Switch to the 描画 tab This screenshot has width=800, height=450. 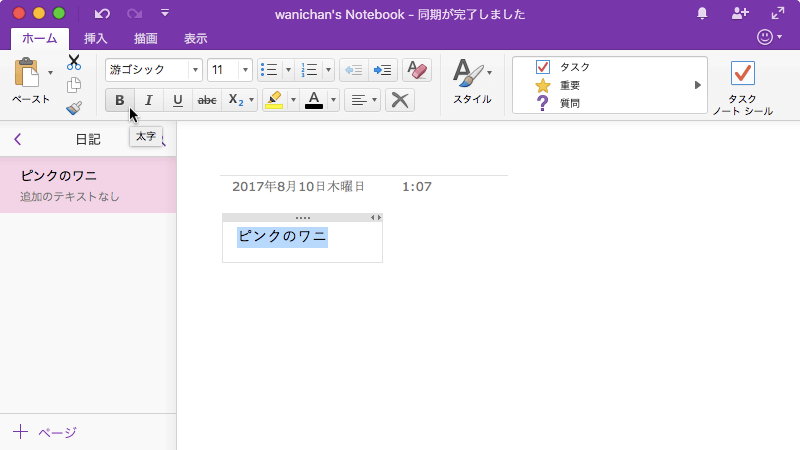pyautogui.click(x=145, y=38)
